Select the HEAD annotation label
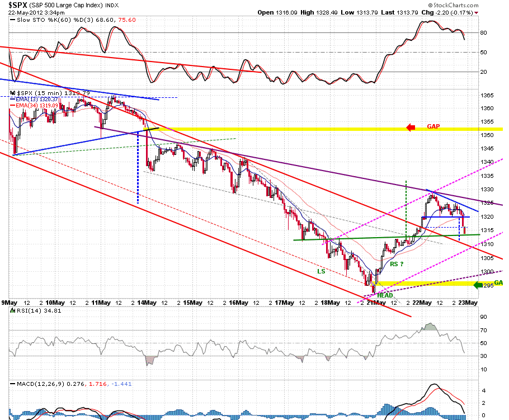Screen dimensions: 509x420 [x=385, y=295]
